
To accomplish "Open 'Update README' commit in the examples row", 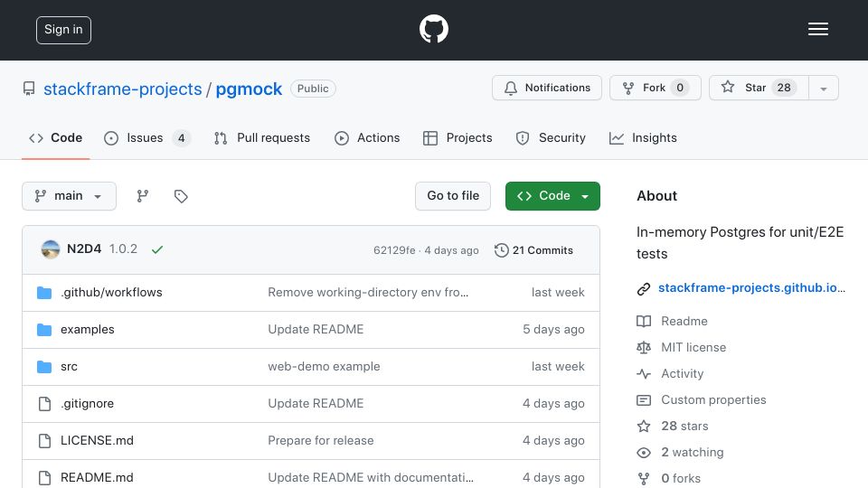I will [x=316, y=329].
